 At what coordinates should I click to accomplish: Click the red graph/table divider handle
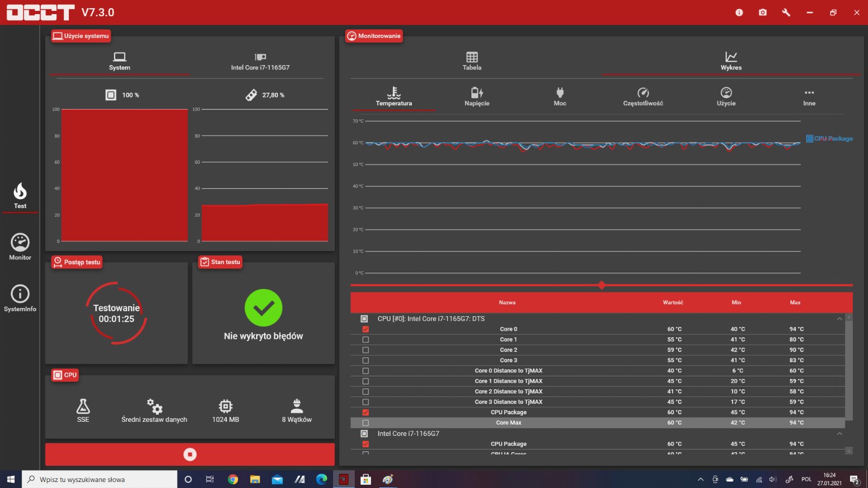click(x=602, y=285)
